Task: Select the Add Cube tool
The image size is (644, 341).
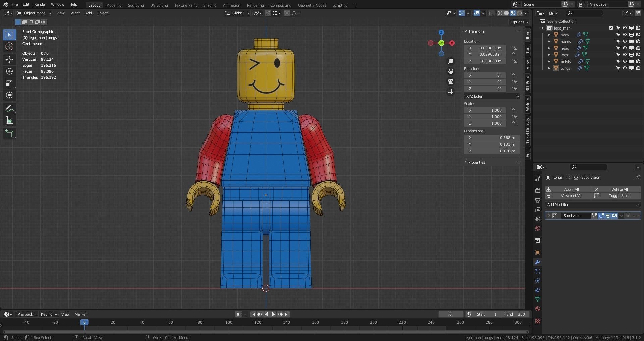Action: click(x=9, y=134)
